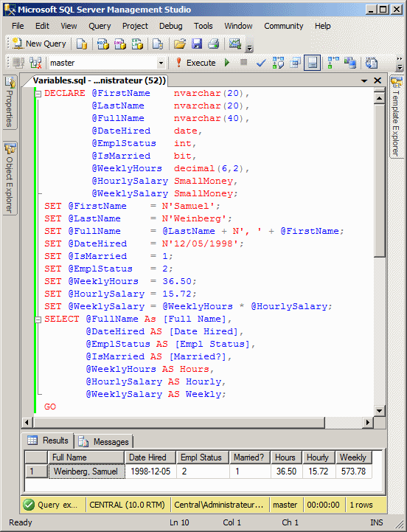Open SQL Server Compact Query icon
The width and height of the screenshot is (407, 532).
click(158, 44)
